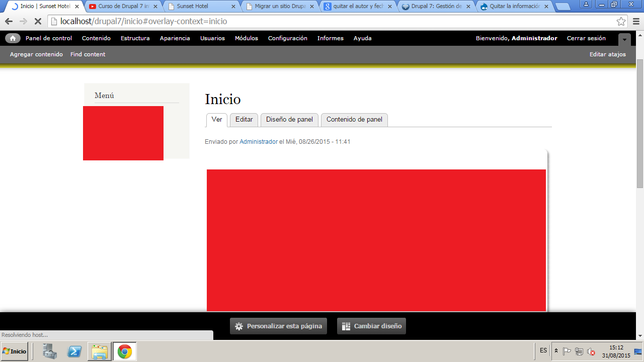The image size is (644, 362).
Task: Open the file explorer taskbar icon
Action: click(x=100, y=351)
